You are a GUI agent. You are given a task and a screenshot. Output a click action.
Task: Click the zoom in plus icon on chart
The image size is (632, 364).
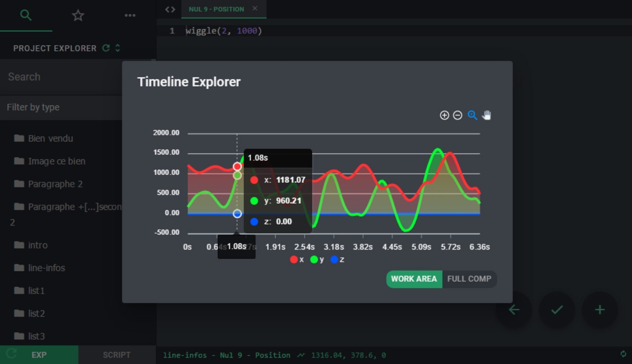pos(444,116)
